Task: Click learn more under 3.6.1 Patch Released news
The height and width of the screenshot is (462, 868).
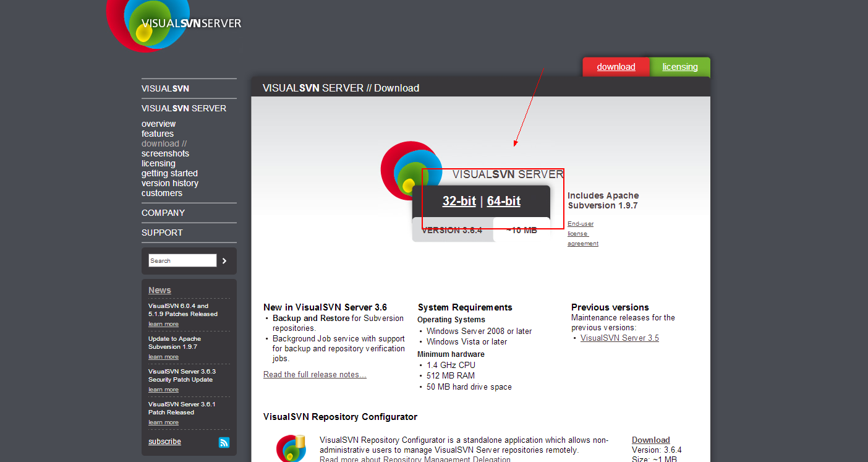Action: coord(163,422)
